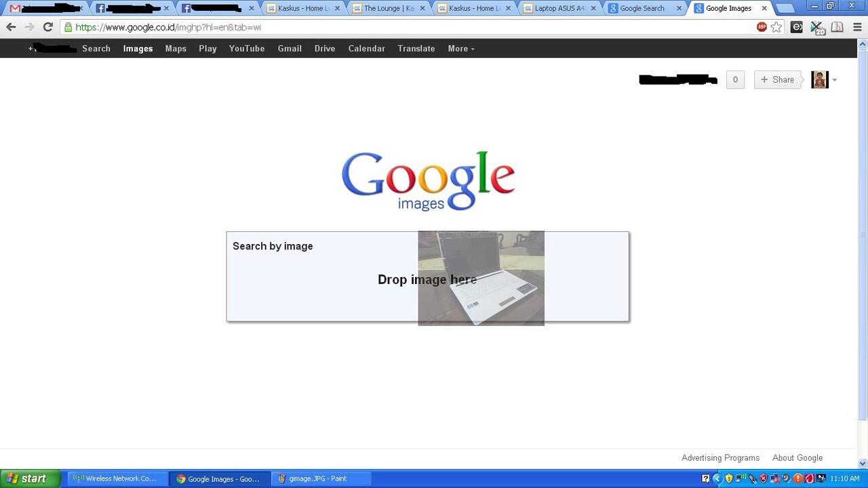
Task: Open Play in the Google bar
Action: pos(208,49)
